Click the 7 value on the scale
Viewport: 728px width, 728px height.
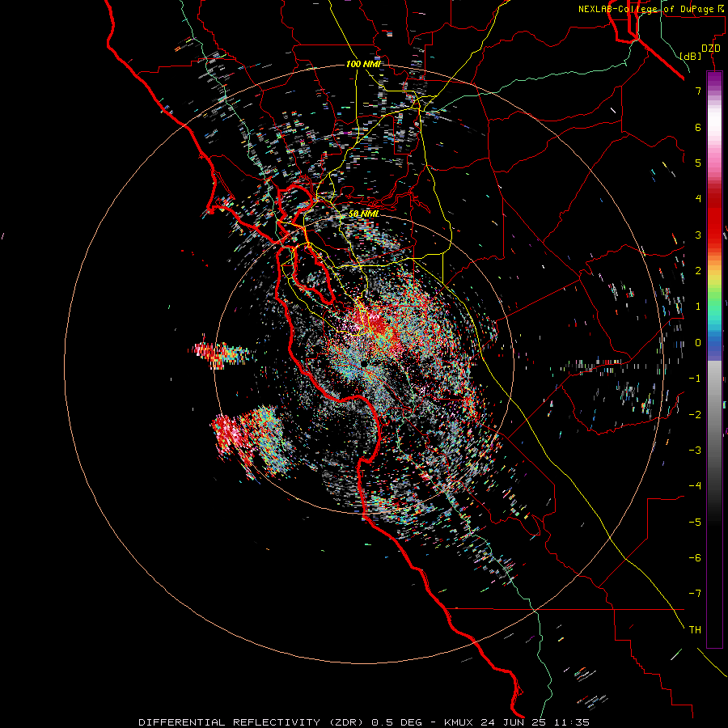pyautogui.click(x=698, y=91)
